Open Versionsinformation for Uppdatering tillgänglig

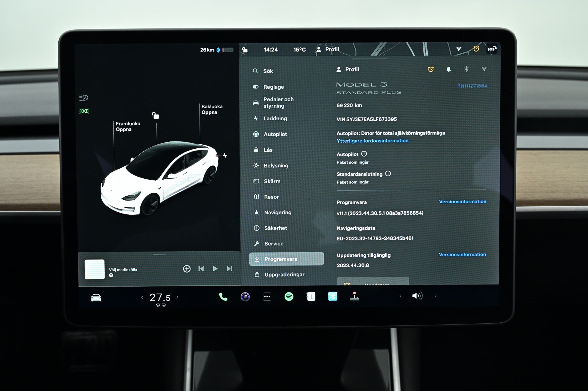pos(462,255)
